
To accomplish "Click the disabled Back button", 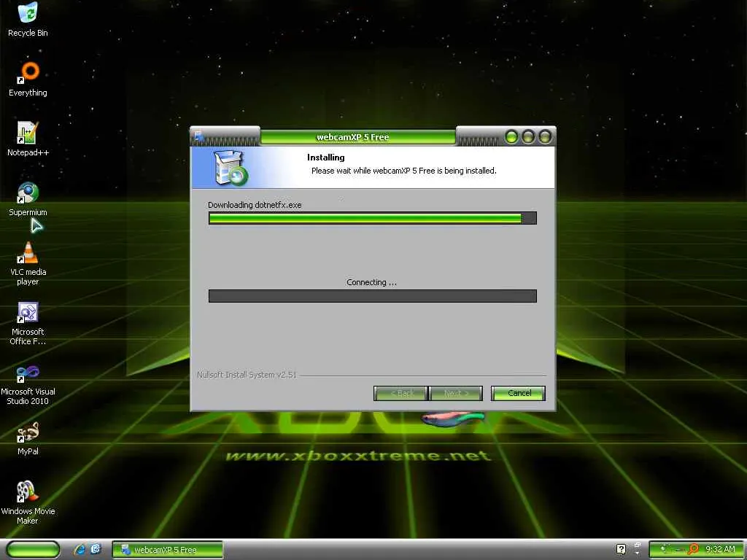I will [400, 393].
